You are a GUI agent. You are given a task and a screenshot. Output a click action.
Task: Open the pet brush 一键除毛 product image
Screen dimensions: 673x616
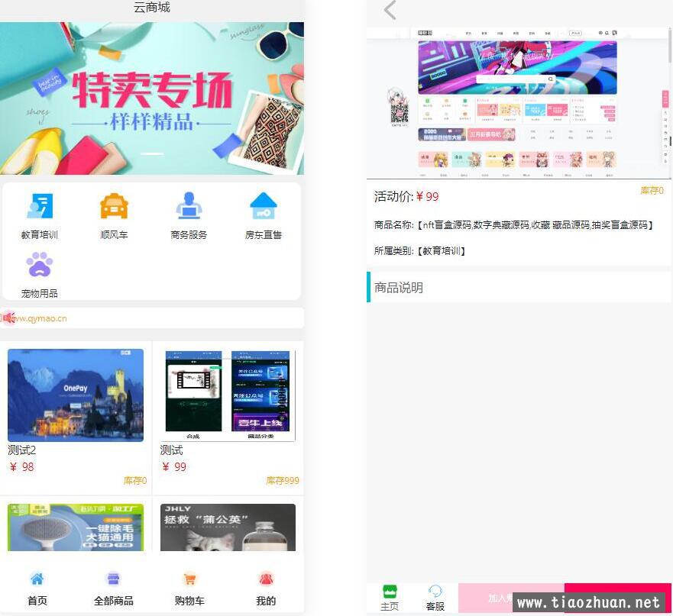tap(76, 527)
